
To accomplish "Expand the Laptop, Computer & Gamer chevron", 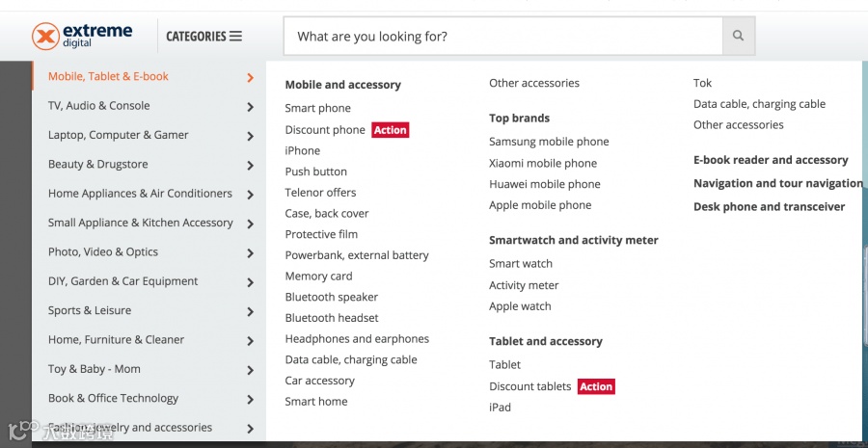I will pyautogui.click(x=250, y=136).
